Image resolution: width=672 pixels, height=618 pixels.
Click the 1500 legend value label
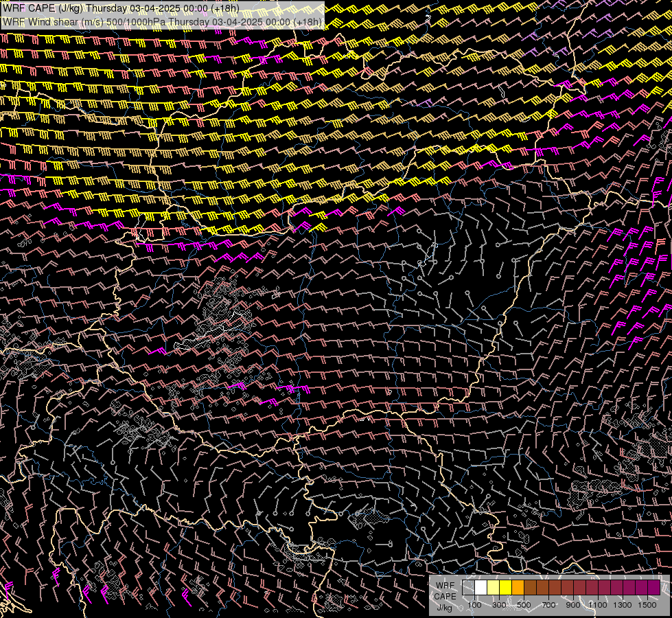[647, 605]
